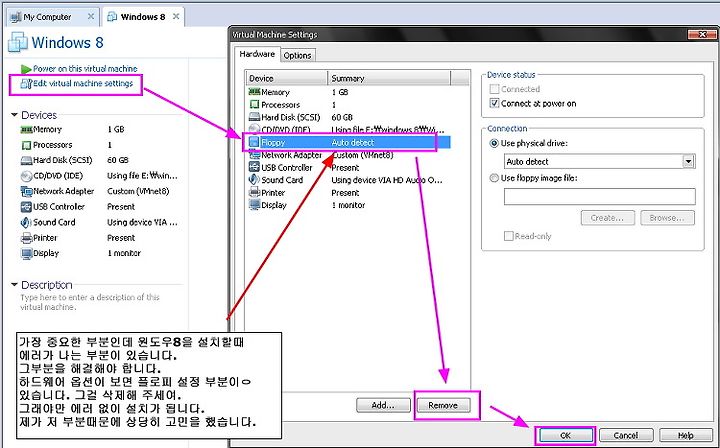720x448 pixels.
Task: Select the Use physical drive radio button
Action: pos(494,143)
